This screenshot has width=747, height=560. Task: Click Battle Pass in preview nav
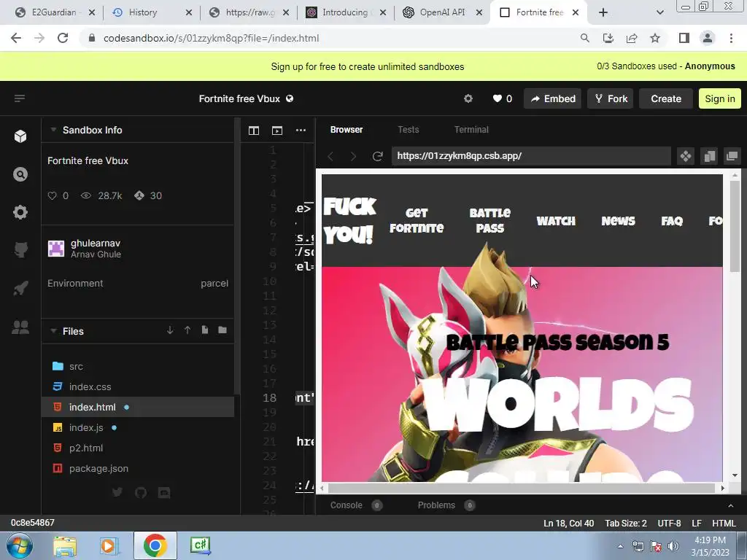click(x=489, y=220)
